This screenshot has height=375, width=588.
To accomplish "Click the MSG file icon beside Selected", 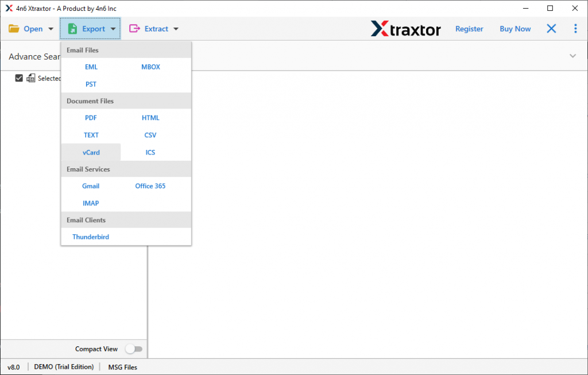I will [x=31, y=78].
